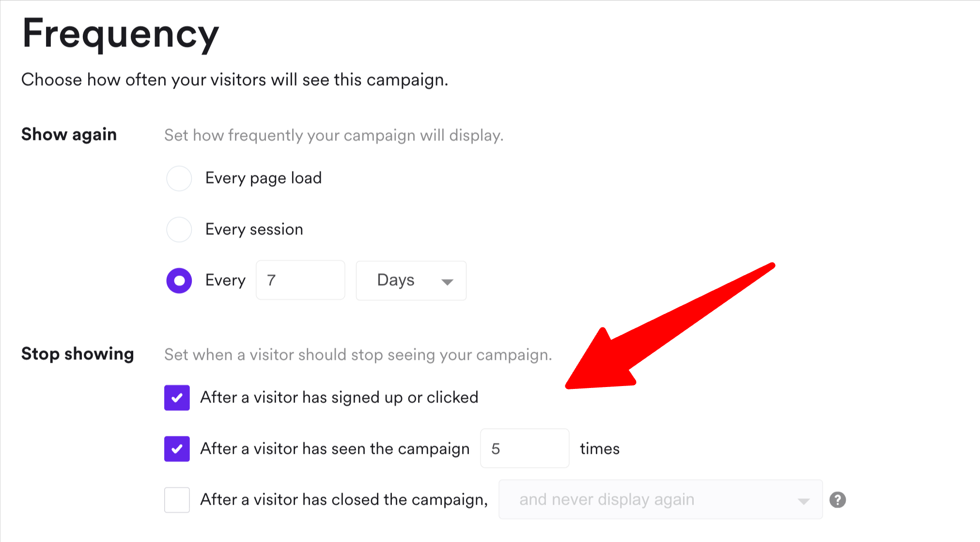Click the seen the campaign label text
This screenshot has height=542, width=980.
[335, 449]
